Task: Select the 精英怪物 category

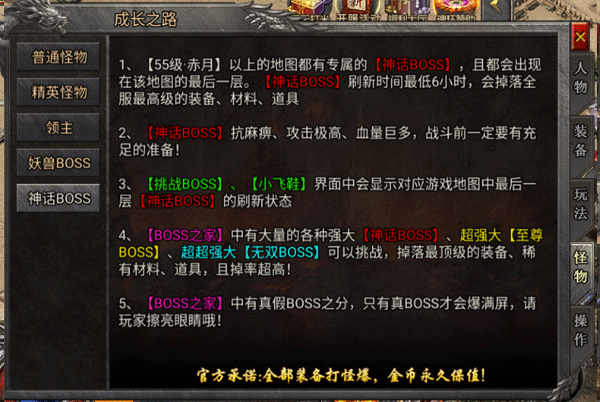Action: [58, 93]
